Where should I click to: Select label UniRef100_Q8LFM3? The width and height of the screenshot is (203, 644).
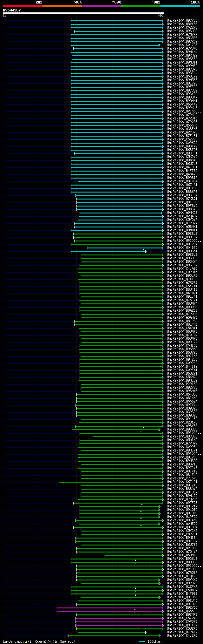[182, 324]
